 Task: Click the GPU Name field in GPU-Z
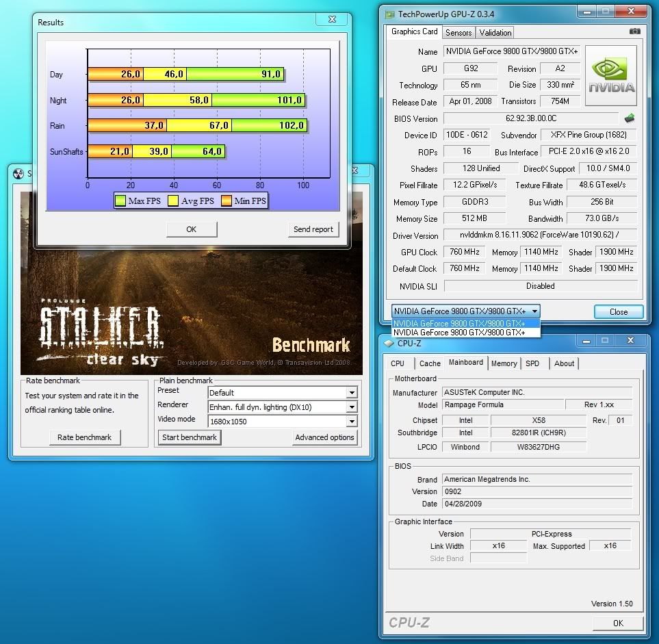(512, 51)
